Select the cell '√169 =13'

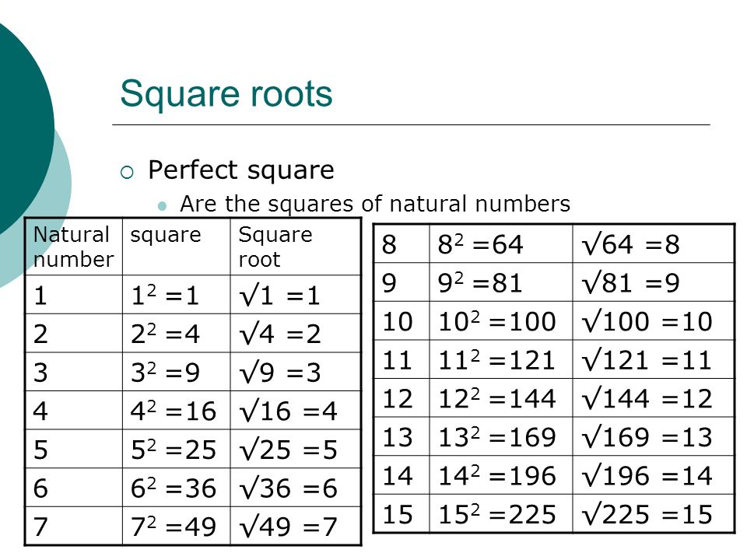point(653,436)
